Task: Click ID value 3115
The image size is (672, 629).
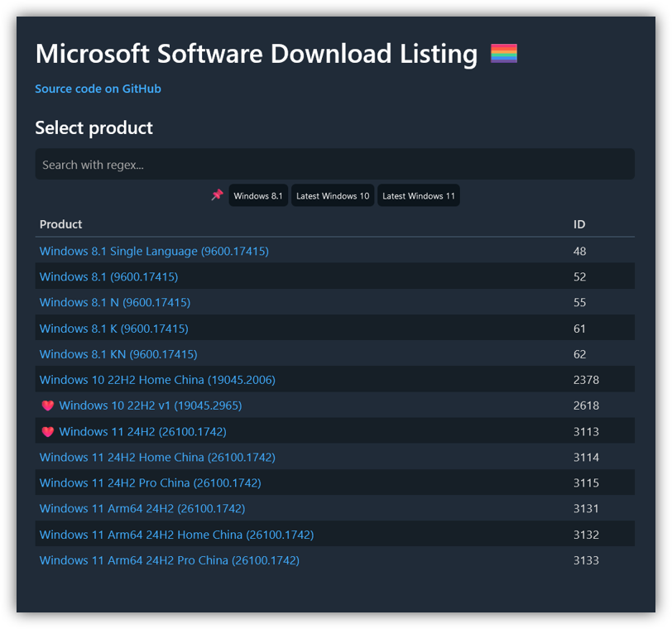Action: click(x=586, y=483)
